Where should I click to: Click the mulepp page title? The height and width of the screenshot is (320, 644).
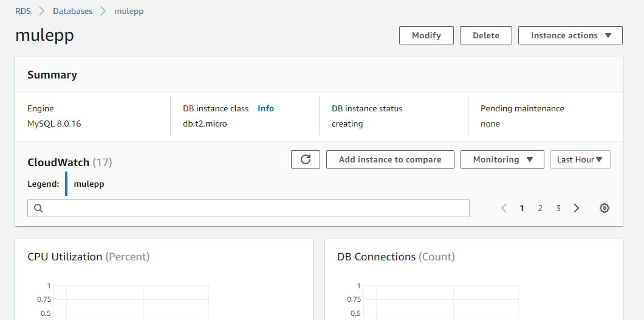pyautogui.click(x=45, y=35)
